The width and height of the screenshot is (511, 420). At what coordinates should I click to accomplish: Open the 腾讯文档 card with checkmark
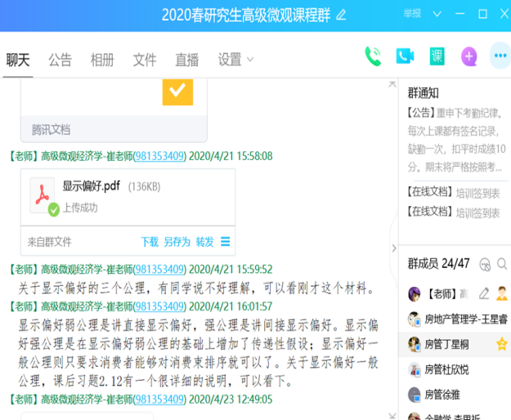tap(114, 110)
